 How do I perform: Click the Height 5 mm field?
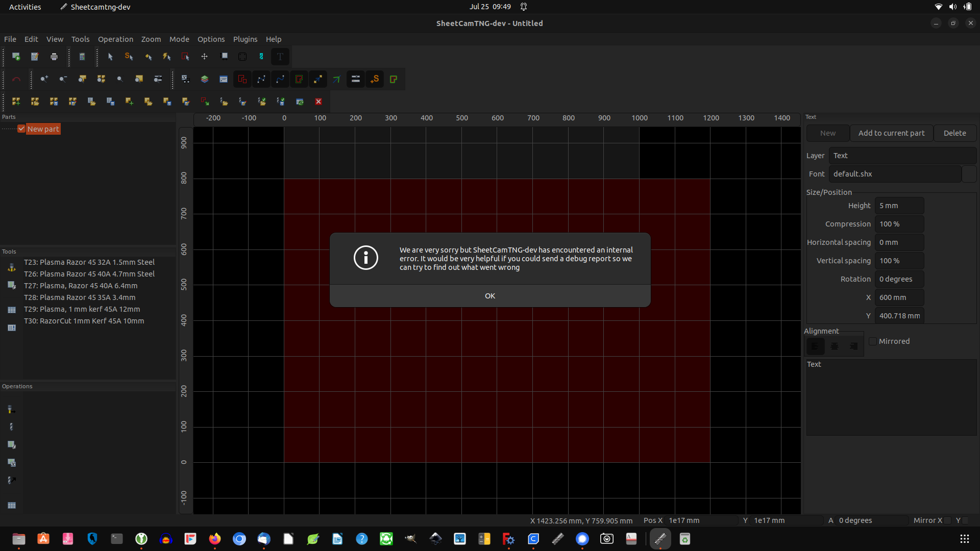(899, 206)
